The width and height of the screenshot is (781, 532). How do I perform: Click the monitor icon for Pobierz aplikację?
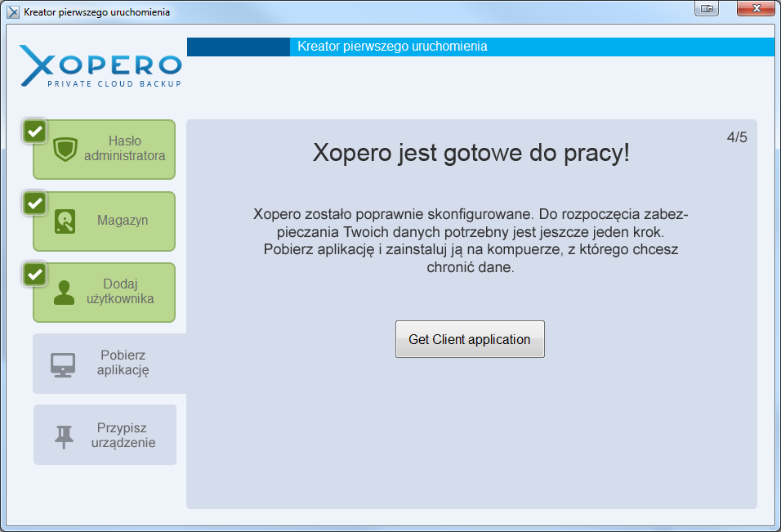[x=63, y=364]
